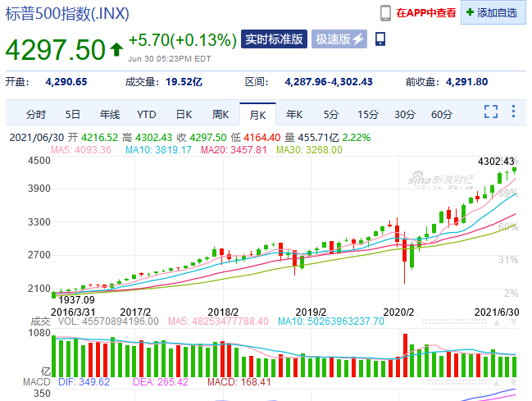
Task: Click the DEA: 265.42 MACD label
Action: 161,382
